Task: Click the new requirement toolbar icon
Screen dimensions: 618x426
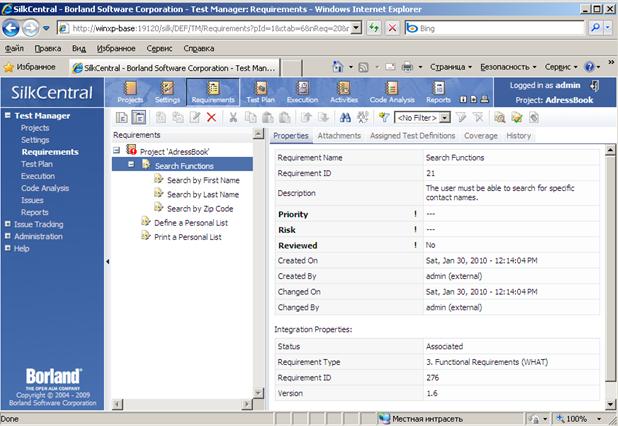Action: pos(160,117)
